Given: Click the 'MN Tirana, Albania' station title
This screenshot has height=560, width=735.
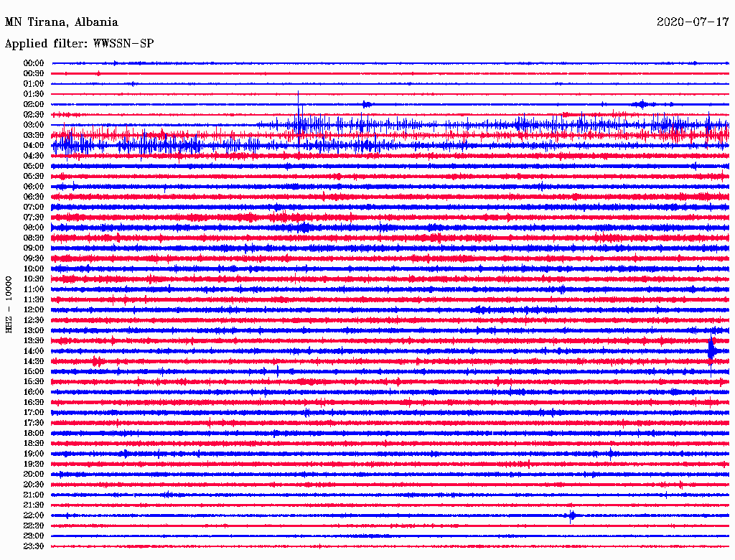Looking at the screenshot, I should pyautogui.click(x=62, y=22).
